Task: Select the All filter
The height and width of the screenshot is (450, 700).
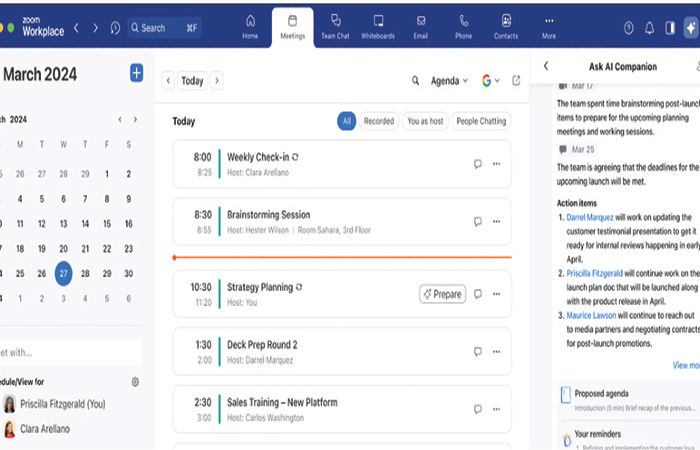Action: tap(346, 121)
